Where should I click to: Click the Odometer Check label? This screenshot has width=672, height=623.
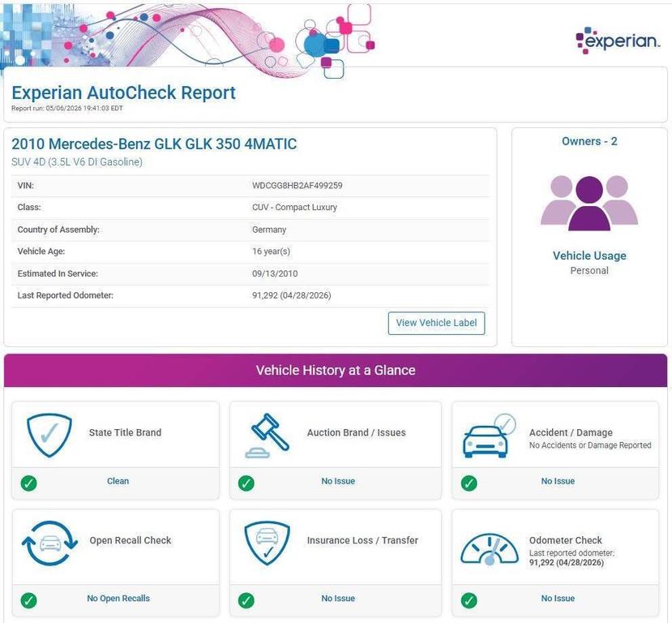[x=565, y=540]
